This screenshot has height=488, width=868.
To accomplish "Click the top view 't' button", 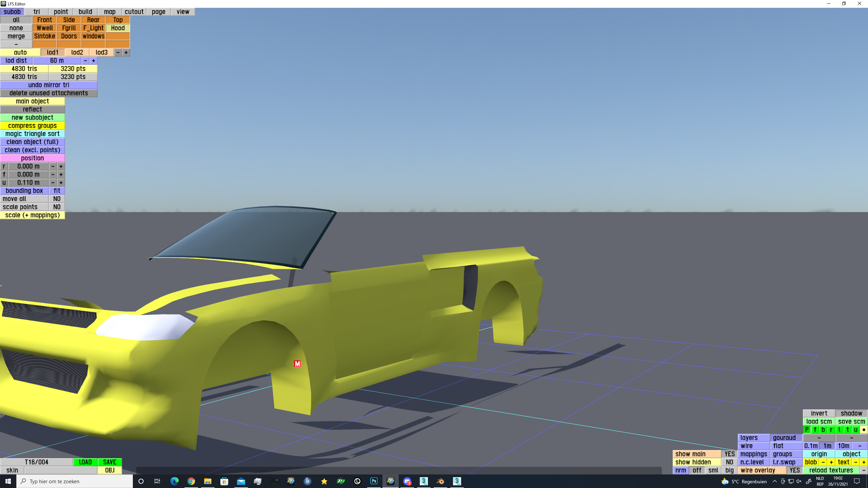I will point(847,430).
